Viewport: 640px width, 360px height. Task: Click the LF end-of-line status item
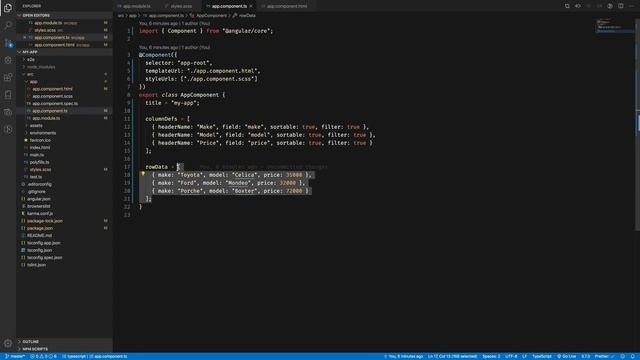tap(524, 356)
